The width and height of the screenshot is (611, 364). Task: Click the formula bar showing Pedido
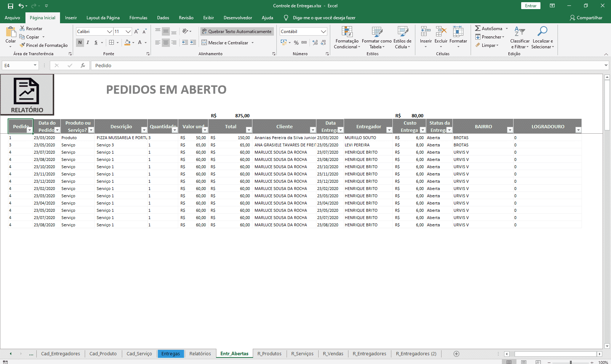pyautogui.click(x=347, y=65)
